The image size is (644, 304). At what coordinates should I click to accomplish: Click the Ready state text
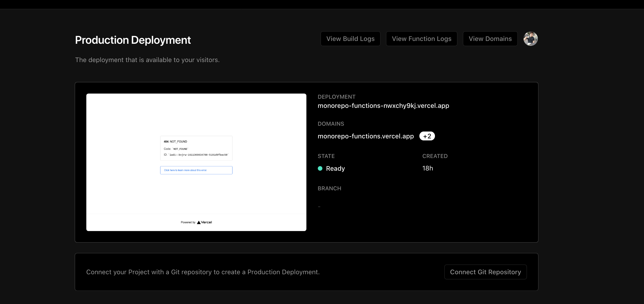(335, 168)
